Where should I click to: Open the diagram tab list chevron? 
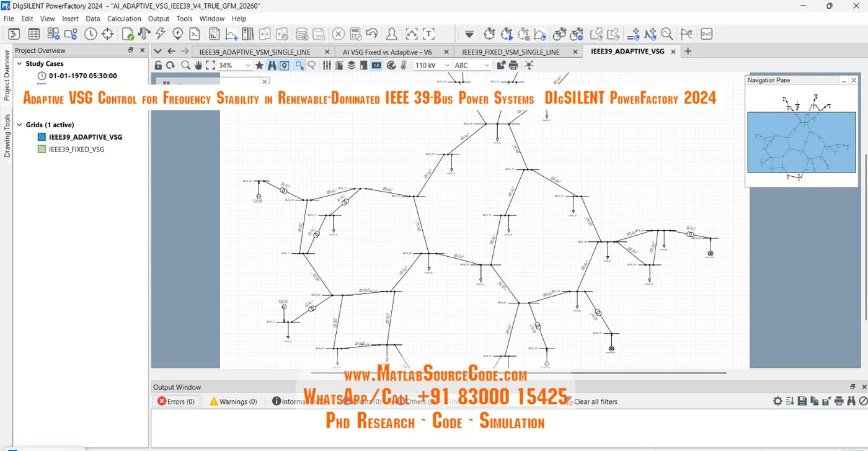point(157,51)
